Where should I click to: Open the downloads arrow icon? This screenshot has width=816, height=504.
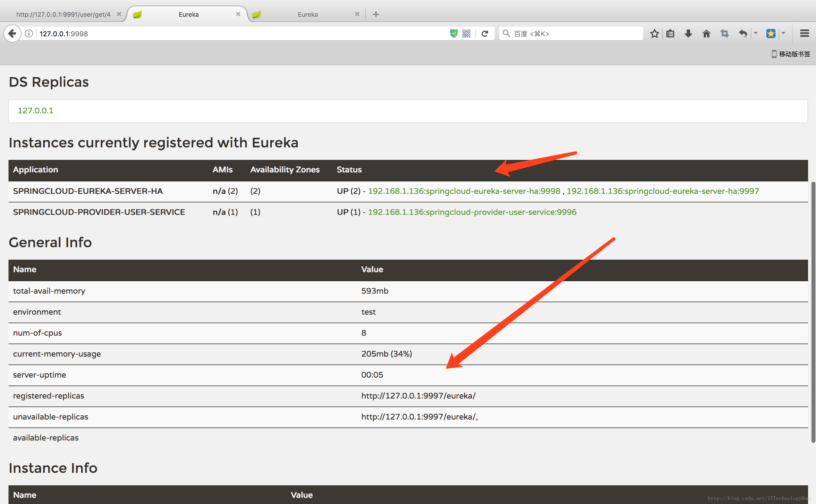coord(688,34)
